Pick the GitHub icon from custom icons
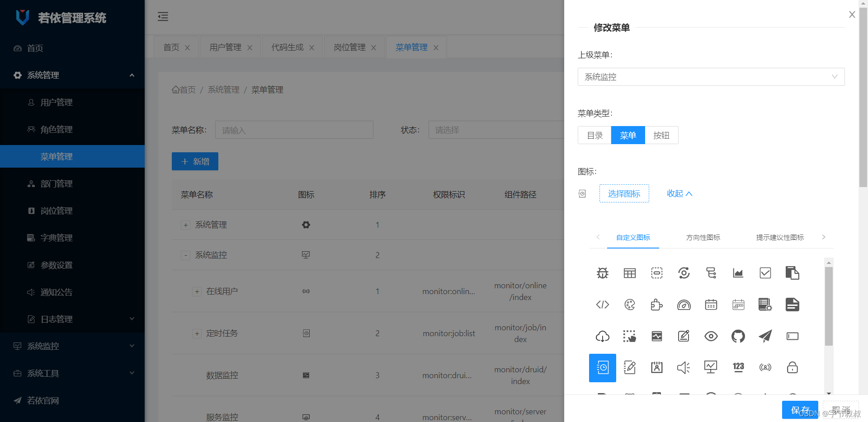 [738, 336]
